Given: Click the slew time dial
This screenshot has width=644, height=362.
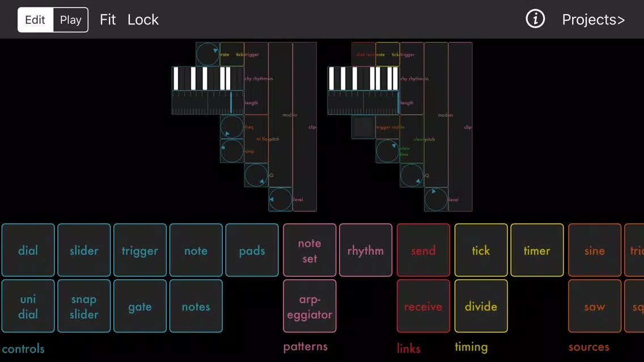Looking at the screenshot, I should tap(388, 151).
